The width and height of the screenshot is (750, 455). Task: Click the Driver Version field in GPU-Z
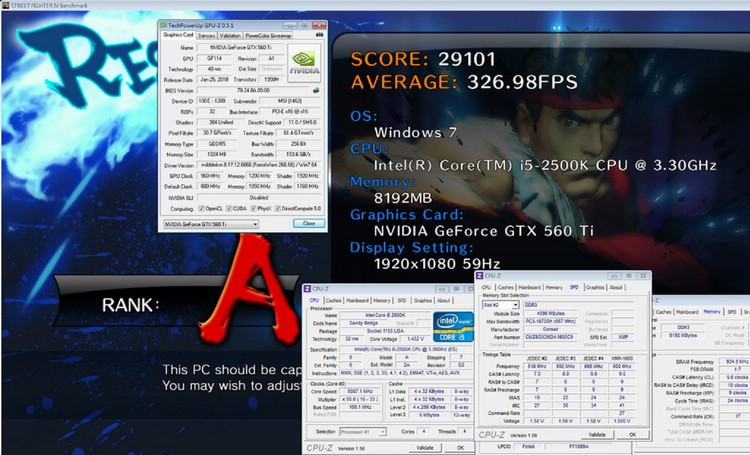(x=259, y=165)
